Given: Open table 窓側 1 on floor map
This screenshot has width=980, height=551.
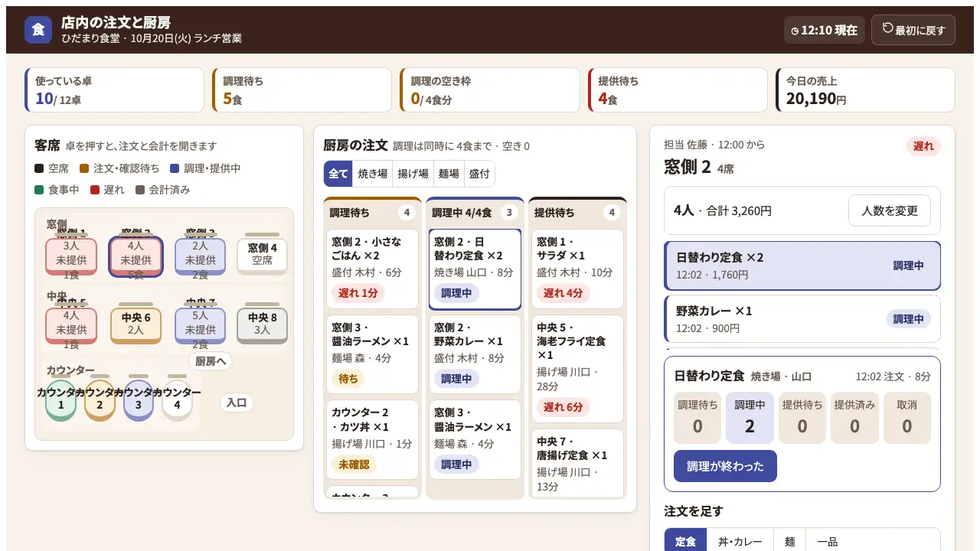Looking at the screenshot, I should (x=71, y=256).
